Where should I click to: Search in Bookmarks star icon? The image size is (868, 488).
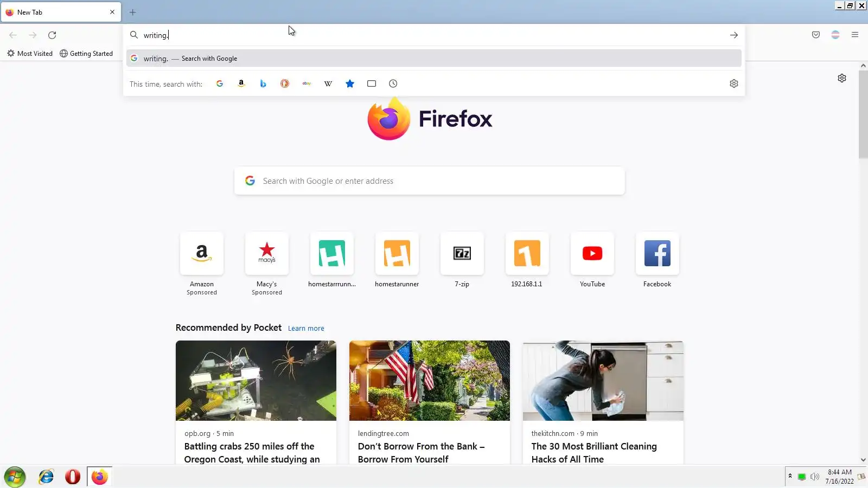click(x=350, y=84)
